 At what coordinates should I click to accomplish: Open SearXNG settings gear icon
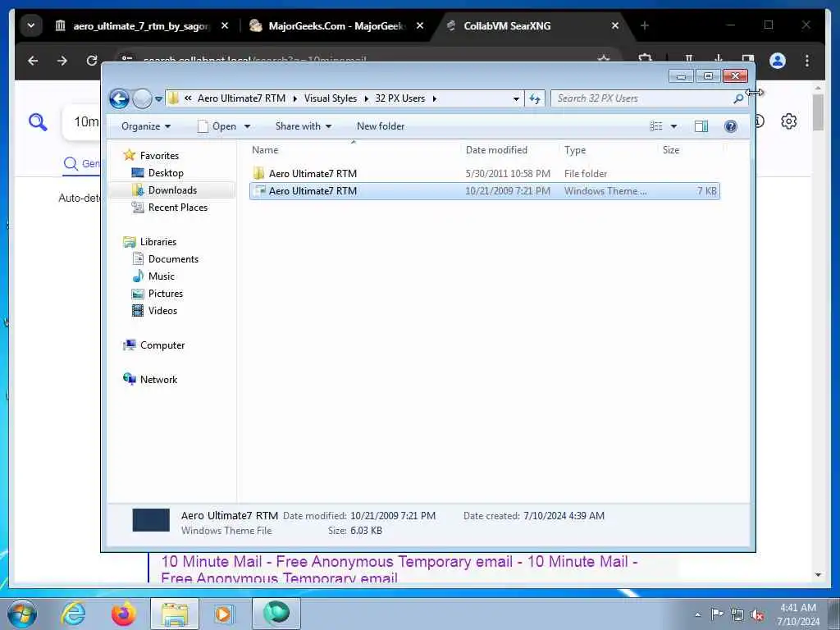tap(788, 121)
